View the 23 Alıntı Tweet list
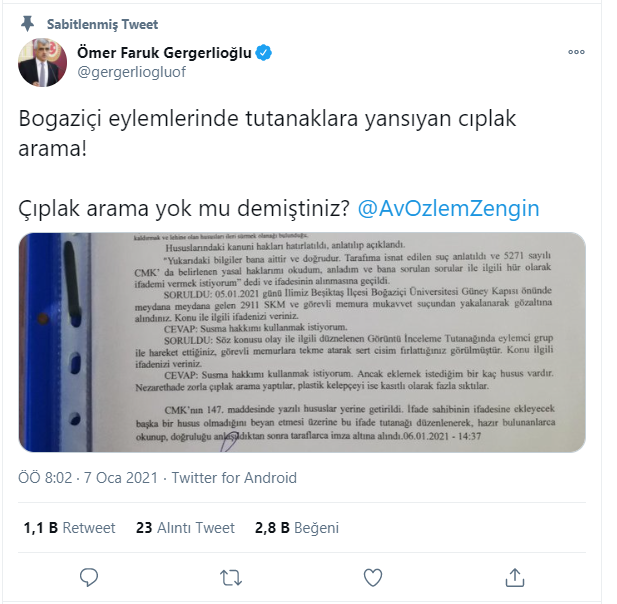Image resolution: width=617 pixels, height=604 pixels. [x=185, y=528]
